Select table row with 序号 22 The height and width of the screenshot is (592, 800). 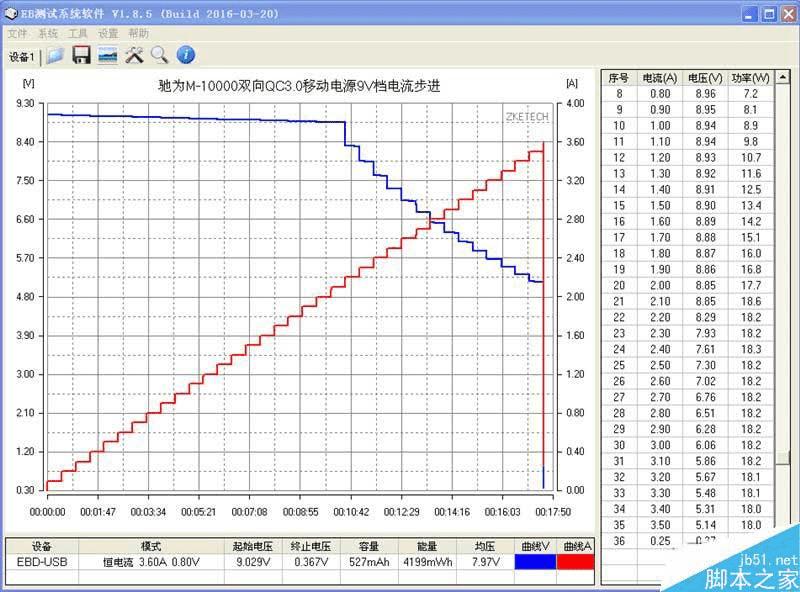pos(688,317)
